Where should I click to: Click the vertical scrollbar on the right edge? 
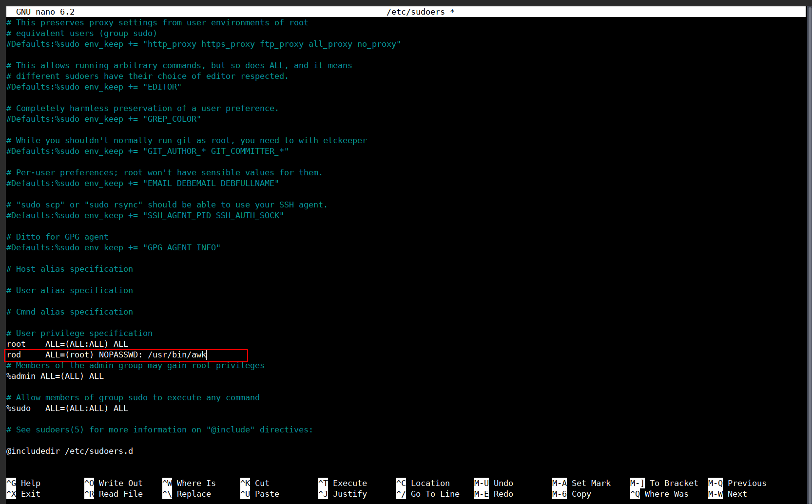pyautogui.click(x=809, y=243)
